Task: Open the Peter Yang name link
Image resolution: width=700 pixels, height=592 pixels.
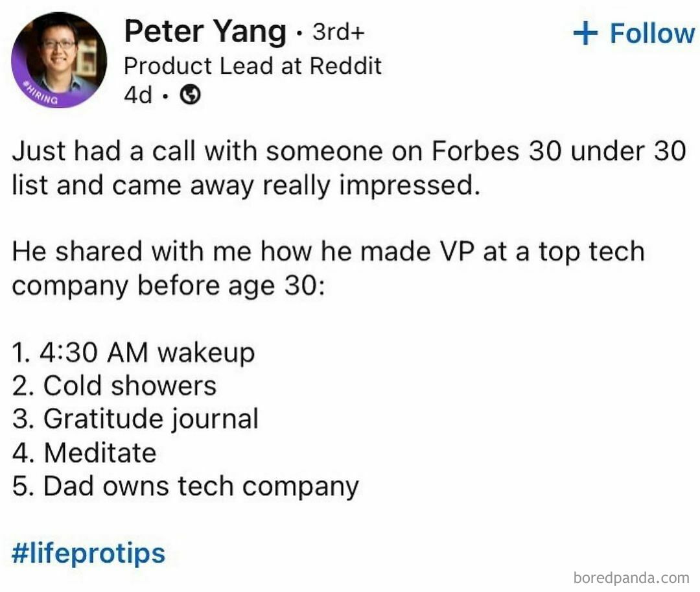Action: pos(205,32)
